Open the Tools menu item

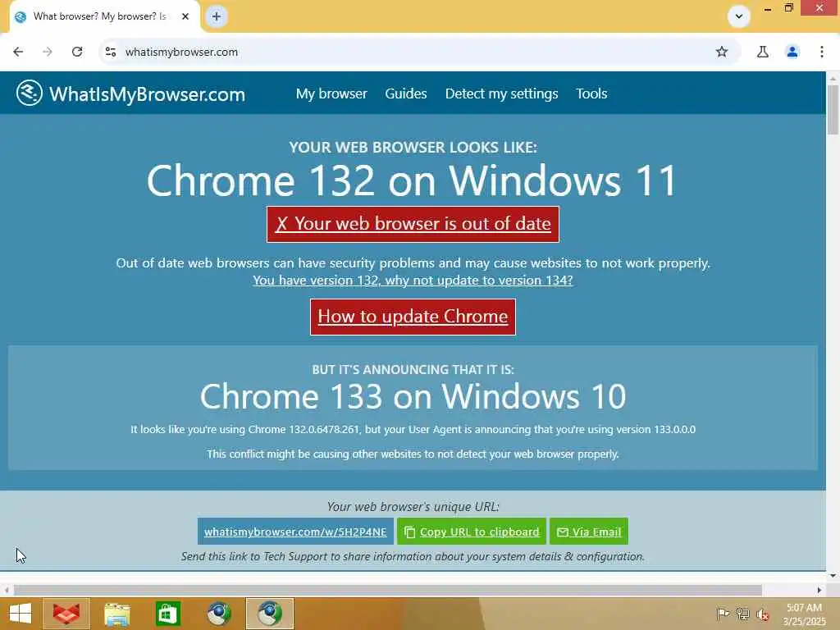591,94
